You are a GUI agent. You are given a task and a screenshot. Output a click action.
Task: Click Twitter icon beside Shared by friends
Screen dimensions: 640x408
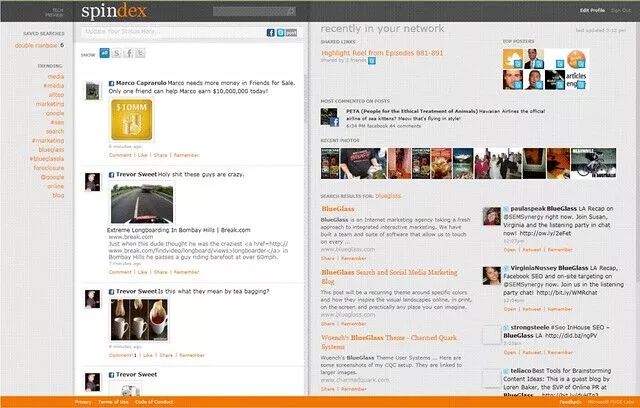[x=372, y=61]
